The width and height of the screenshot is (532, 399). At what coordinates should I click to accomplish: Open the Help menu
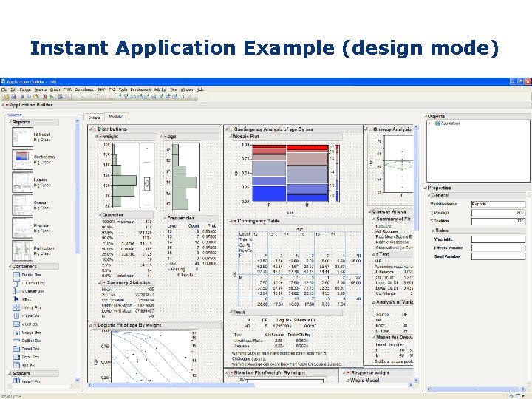tap(200, 89)
